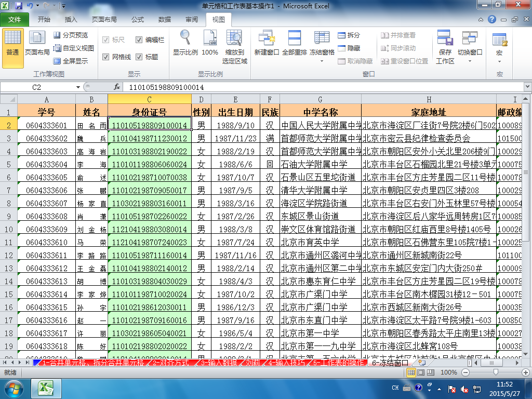This screenshot has height=399, width=532.
Task: Switch to the Review (审阅) tab
Action: click(x=192, y=20)
